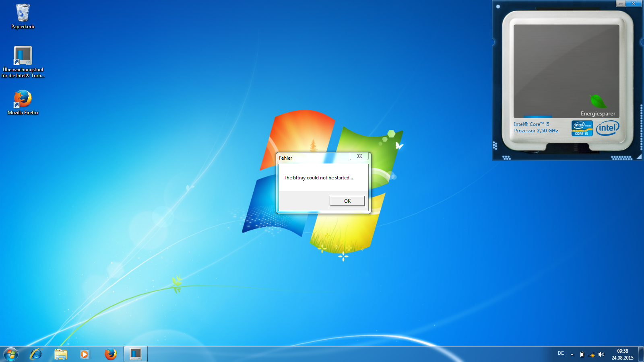
Task: Click the blue turbo level bar
Action: (x=538, y=117)
